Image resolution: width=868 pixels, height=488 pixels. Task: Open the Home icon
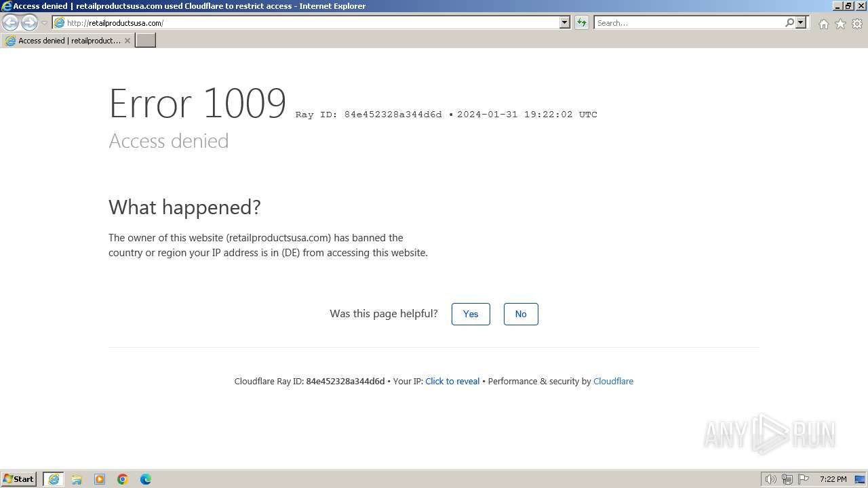pos(823,24)
